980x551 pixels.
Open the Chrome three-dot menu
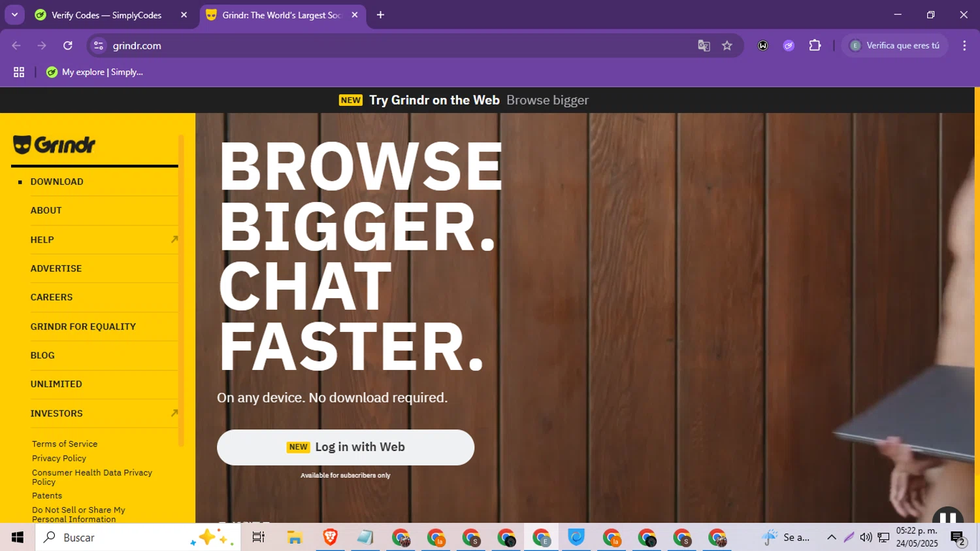(x=964, y=46)
